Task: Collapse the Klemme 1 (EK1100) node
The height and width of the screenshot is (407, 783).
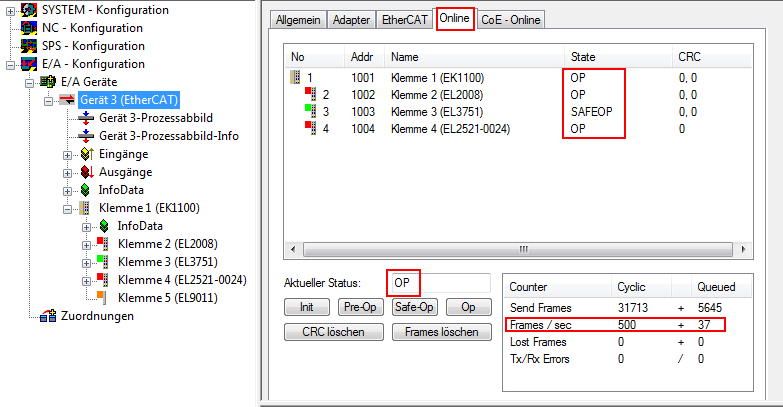Action: tap(68, 208)
